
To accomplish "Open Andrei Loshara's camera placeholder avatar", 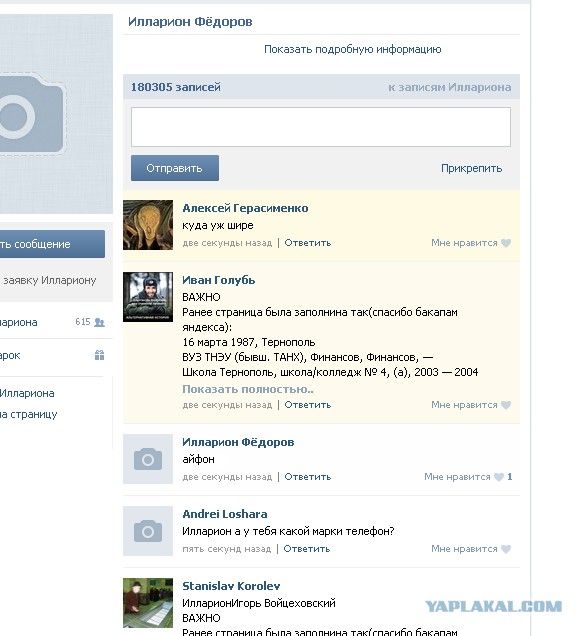I will click(148, 531).
